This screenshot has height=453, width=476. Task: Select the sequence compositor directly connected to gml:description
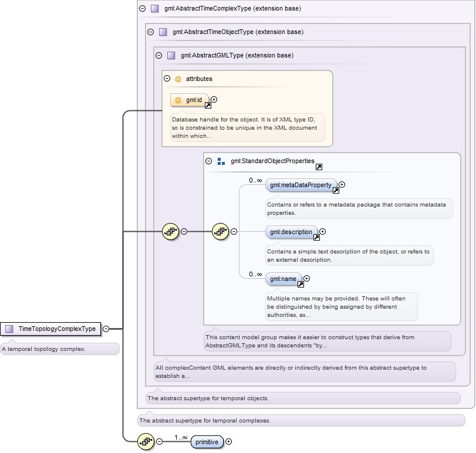pos(221,232)
